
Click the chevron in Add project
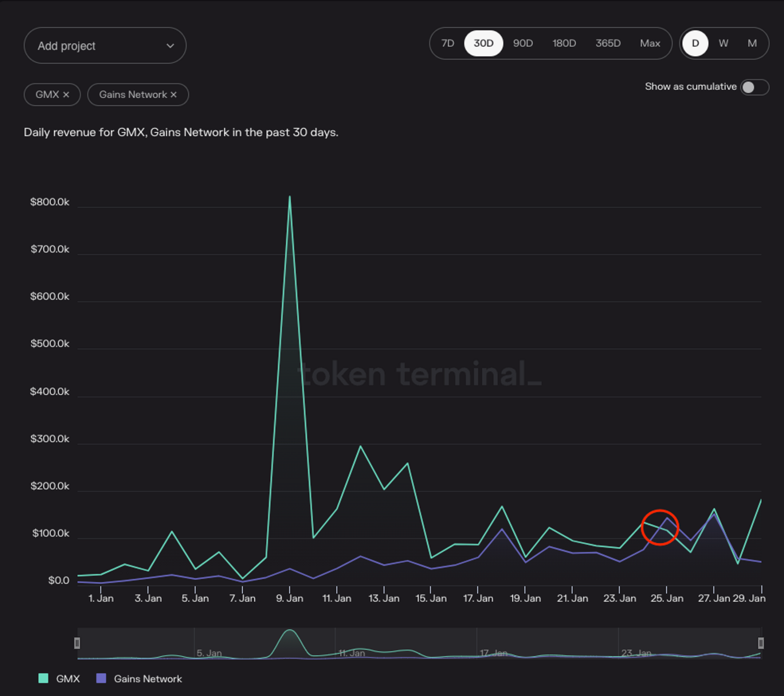(x=170, y=46)
